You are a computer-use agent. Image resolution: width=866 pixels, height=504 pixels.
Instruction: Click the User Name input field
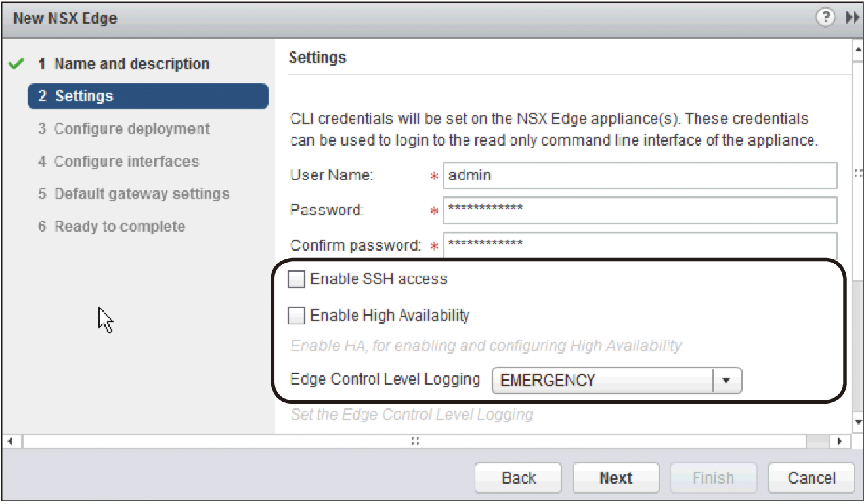pyautogui.click(x=640, y=176)
